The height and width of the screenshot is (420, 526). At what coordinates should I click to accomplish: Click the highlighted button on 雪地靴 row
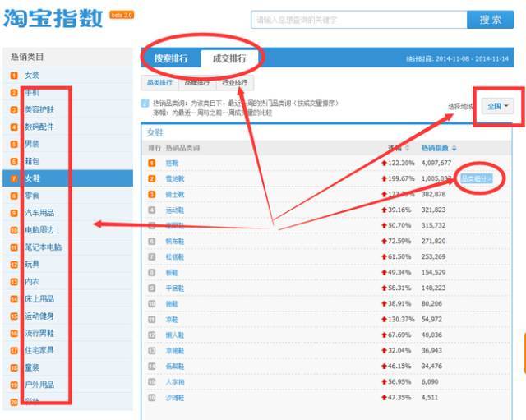477,178
